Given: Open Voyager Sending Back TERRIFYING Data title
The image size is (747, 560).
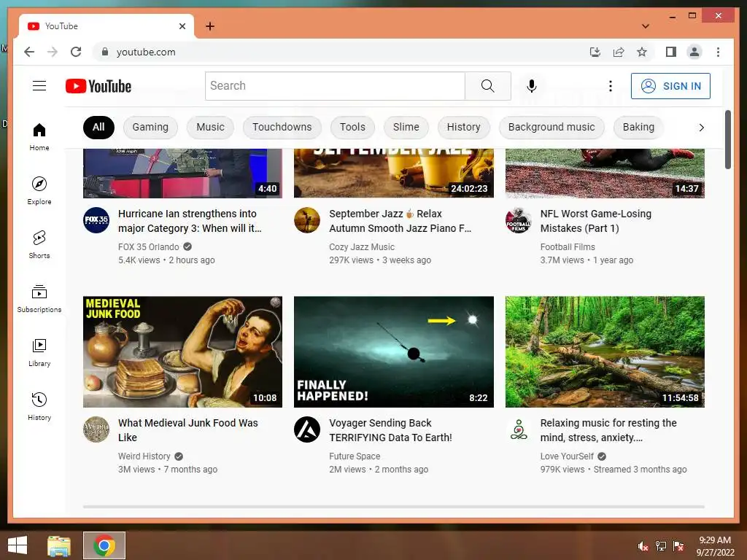Looking at the screenshot, I should (391, 430).
